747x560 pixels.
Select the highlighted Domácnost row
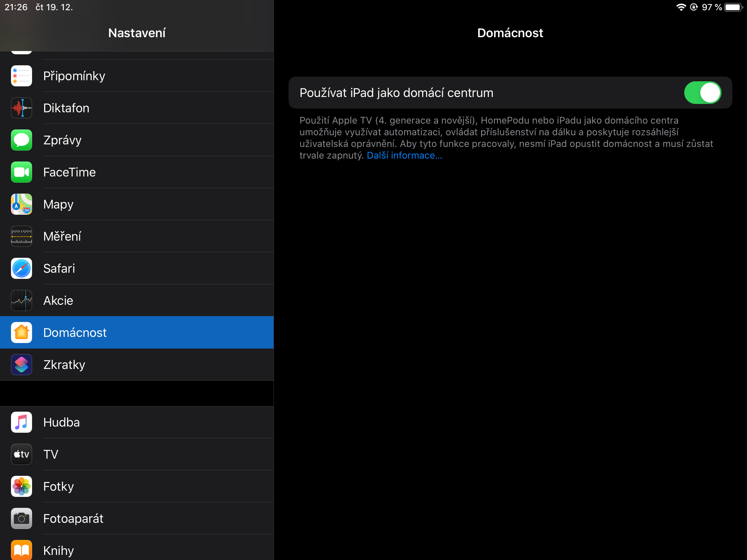click(x=137, y=332)
